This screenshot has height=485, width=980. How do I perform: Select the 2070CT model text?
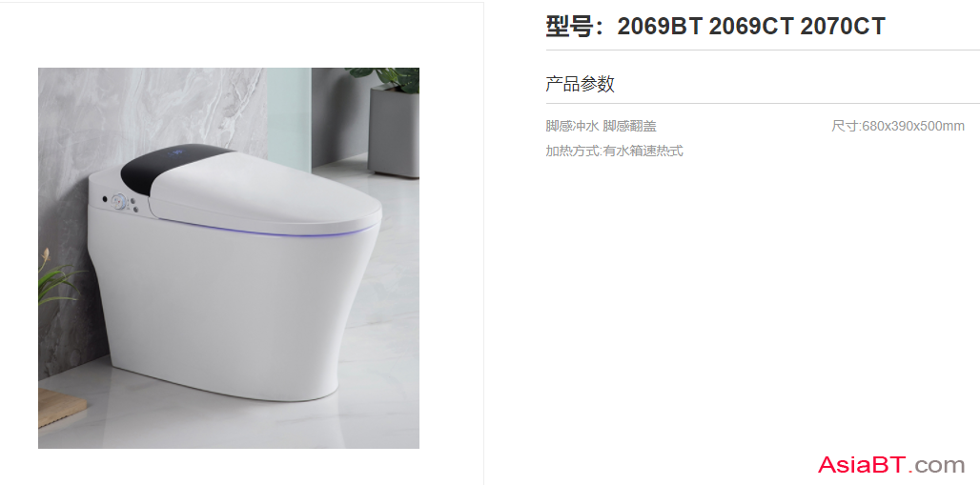[843, 27]
